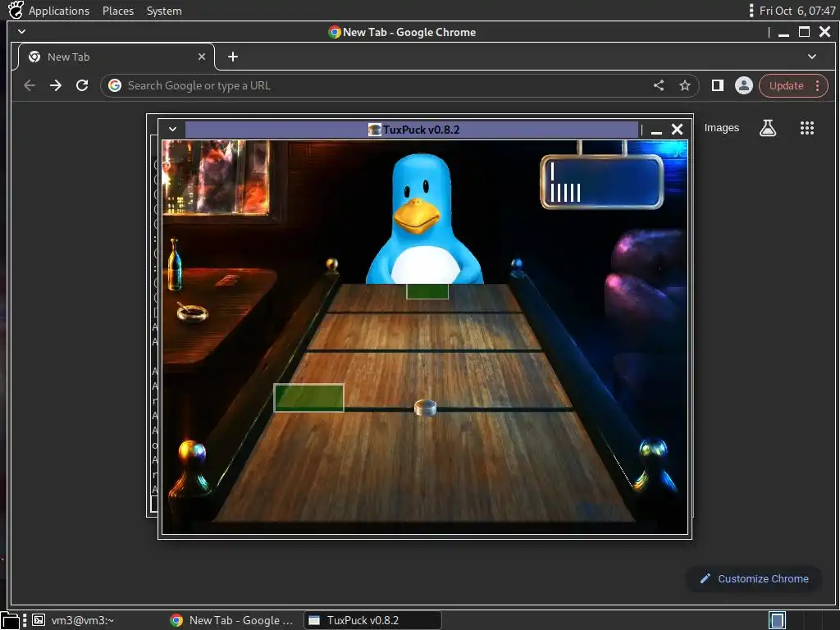Open a new tab with plus button
The height and width of the screenshot is (630, 840).
(232, 57)
